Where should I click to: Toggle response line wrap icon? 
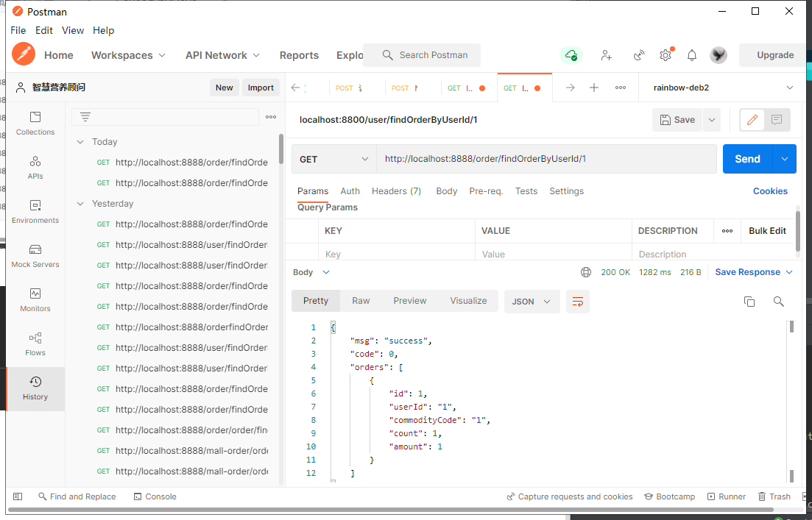(578, 301)
